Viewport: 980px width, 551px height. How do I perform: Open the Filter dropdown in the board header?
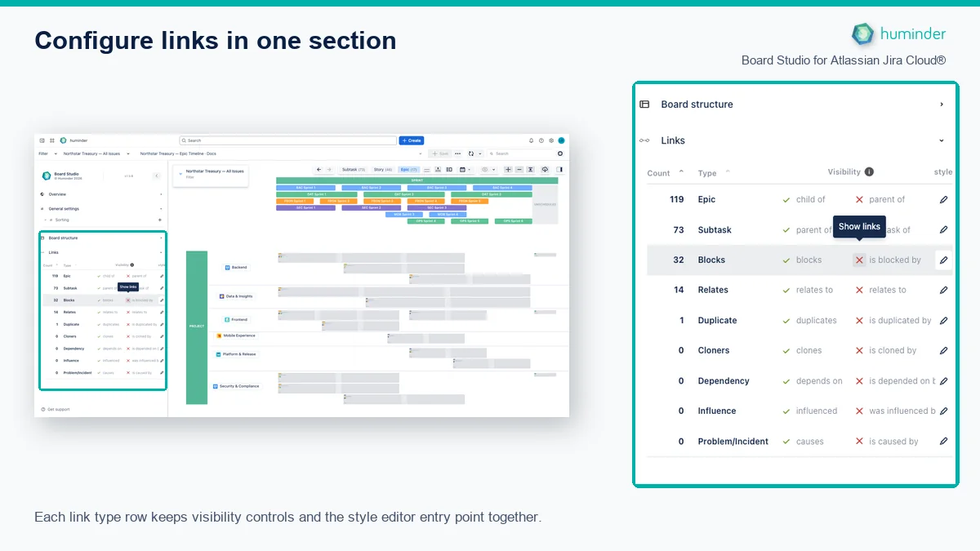[x=48, y=153]
